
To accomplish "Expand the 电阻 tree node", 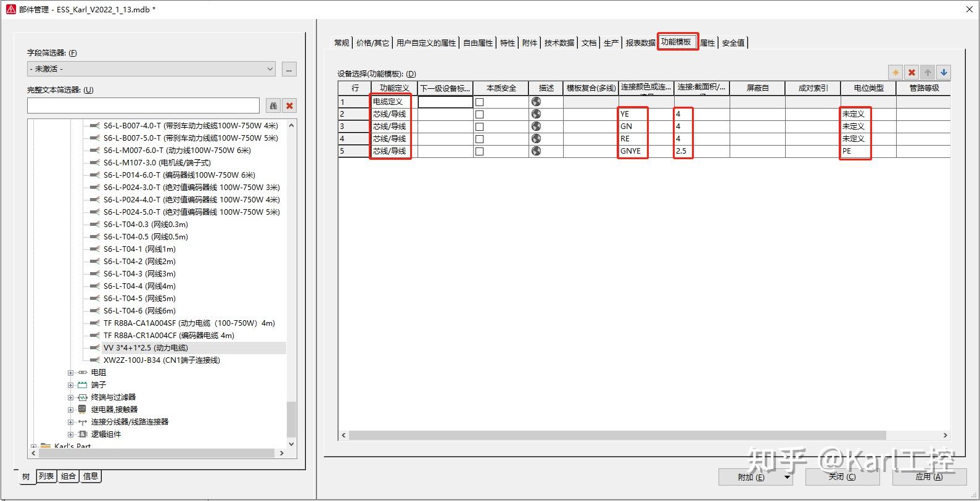I will (x=70, y=373).
